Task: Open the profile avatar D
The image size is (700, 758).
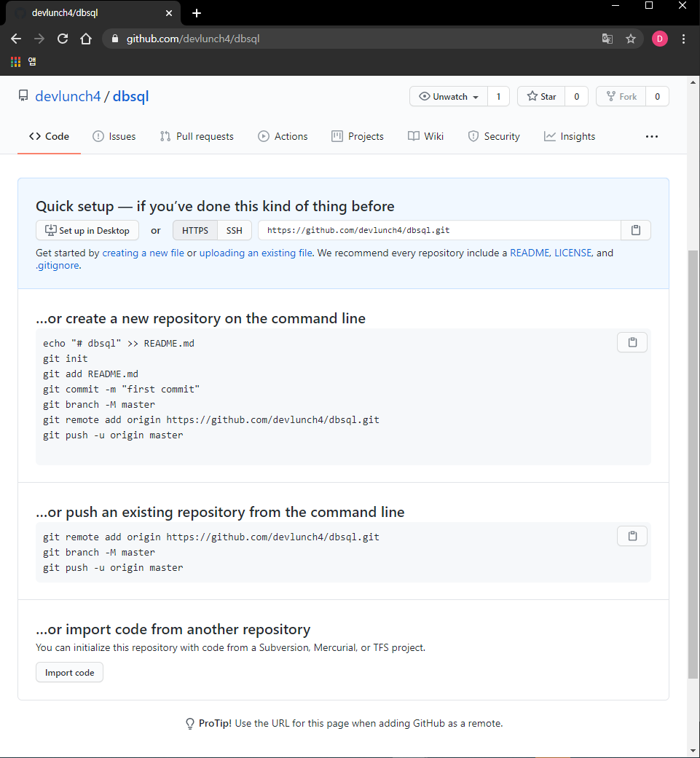Action: [659, 39]
